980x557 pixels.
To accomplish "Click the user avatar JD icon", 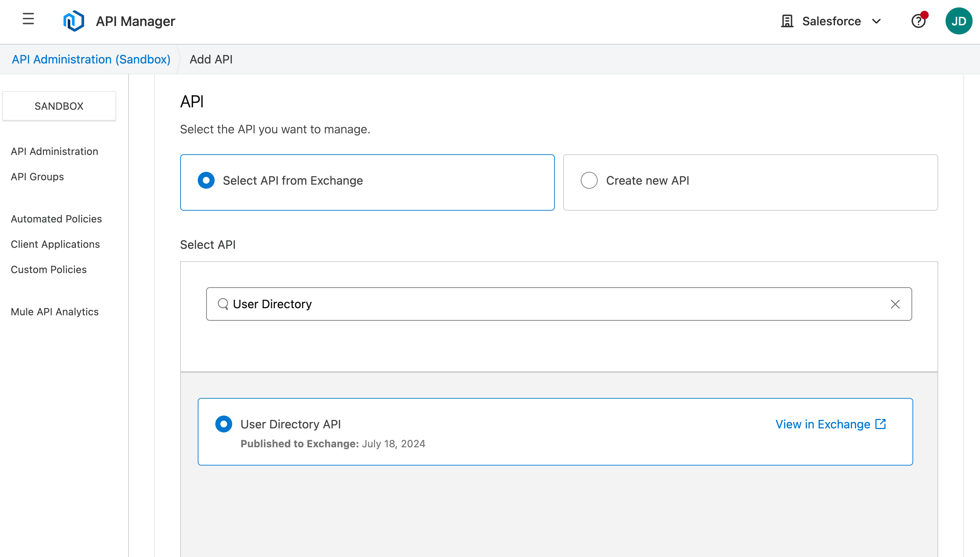I will click(x=958, y=21).
